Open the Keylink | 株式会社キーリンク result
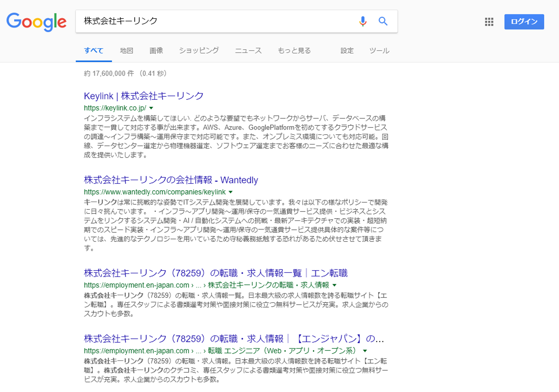Viewport: 559px width, 392px height. click(144, 96)
